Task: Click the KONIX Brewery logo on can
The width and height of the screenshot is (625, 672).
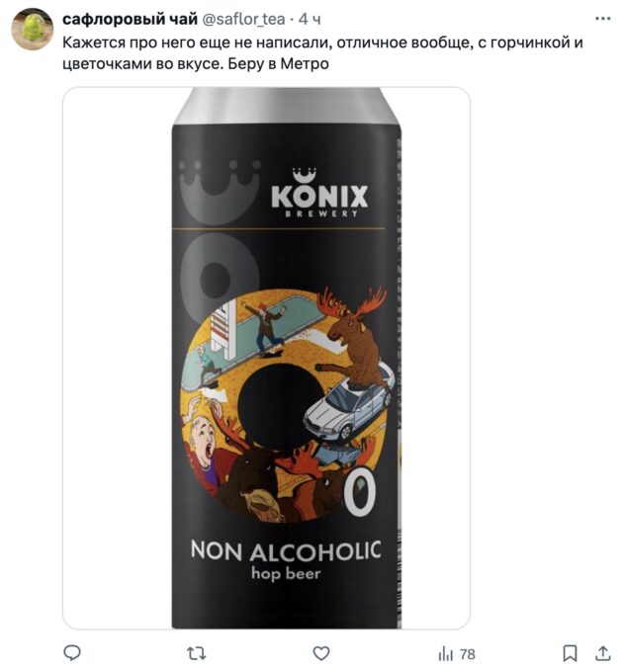Action: coord(319,193)
